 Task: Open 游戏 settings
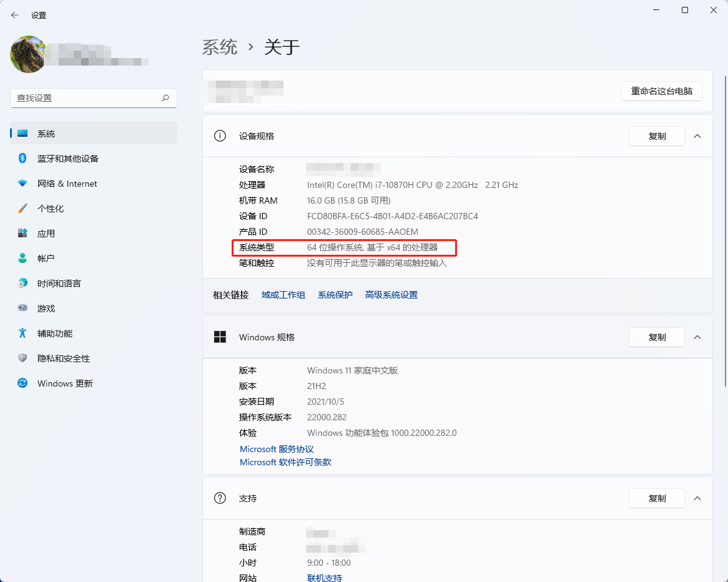93,308
